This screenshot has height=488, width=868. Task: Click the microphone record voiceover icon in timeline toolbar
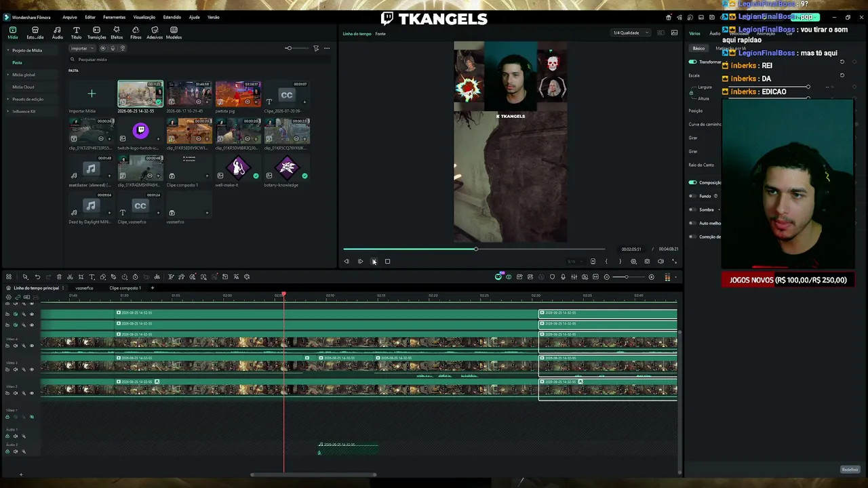(563, 277)
